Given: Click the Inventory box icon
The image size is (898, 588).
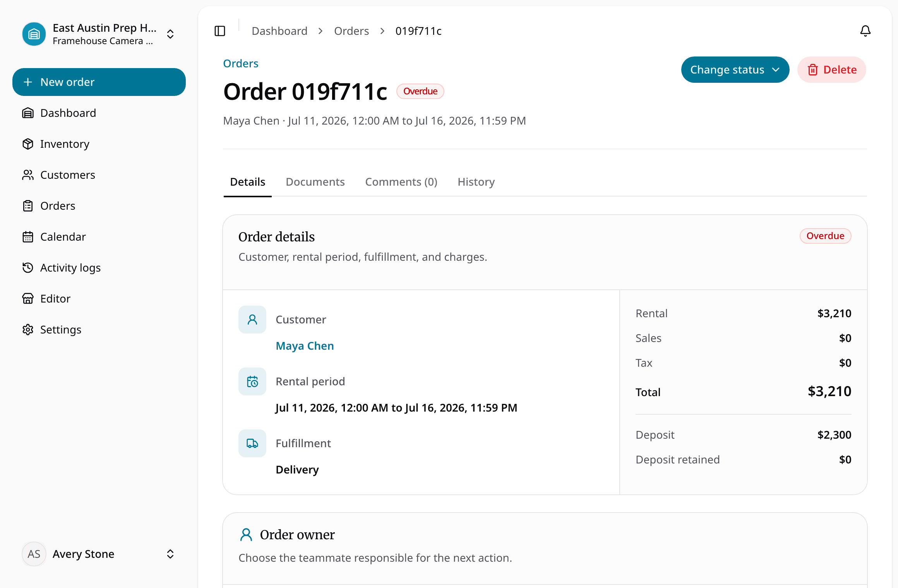Looking at the screenshot, I should tap(28, 144).
